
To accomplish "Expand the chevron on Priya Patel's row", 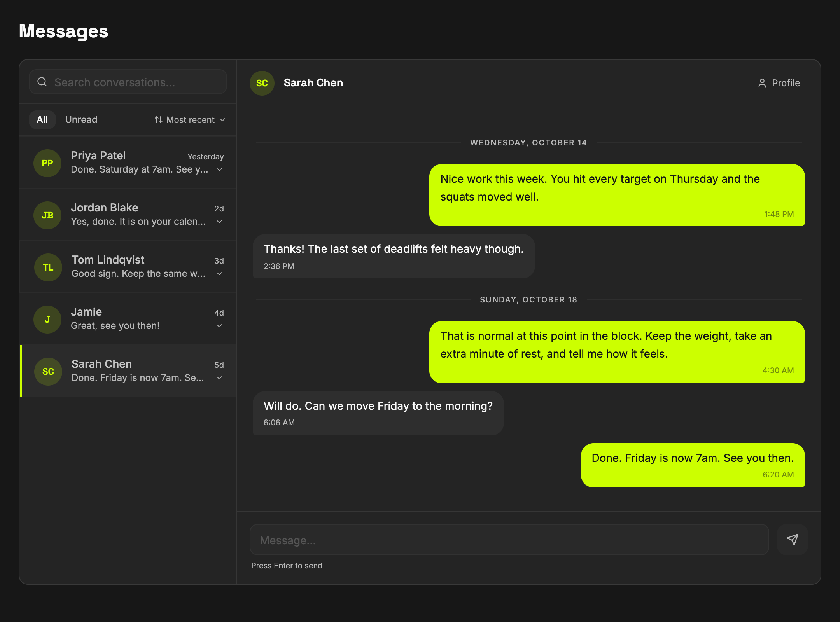I will pos(219,169).
